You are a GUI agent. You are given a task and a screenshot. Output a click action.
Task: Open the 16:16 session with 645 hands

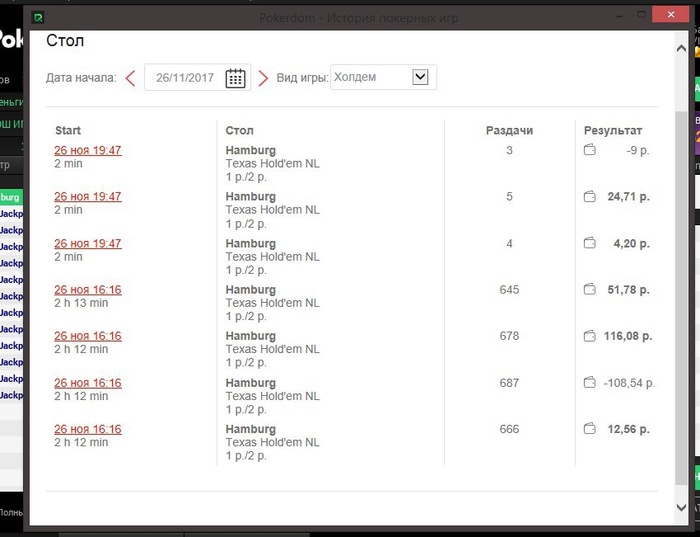[88, 290]
